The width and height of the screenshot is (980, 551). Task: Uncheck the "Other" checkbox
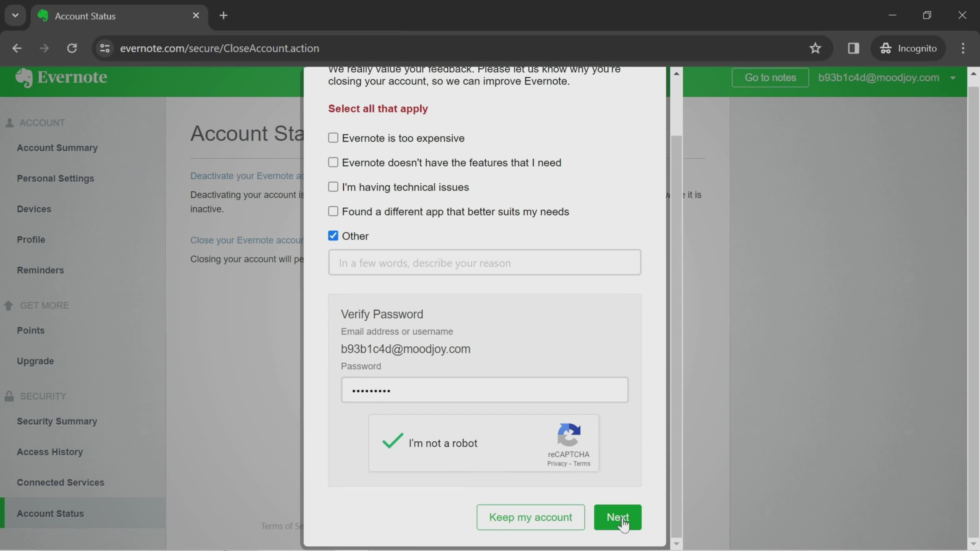(x=333, y=236)
